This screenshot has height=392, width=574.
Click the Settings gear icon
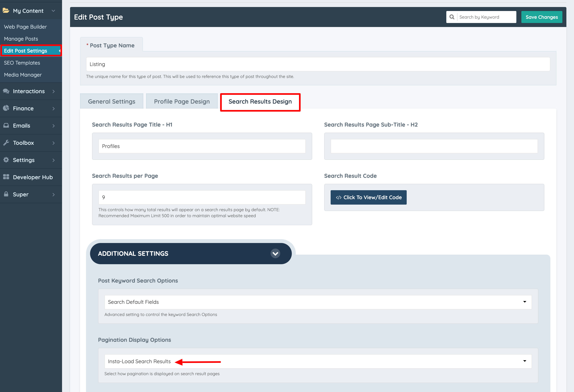[6, 160]
